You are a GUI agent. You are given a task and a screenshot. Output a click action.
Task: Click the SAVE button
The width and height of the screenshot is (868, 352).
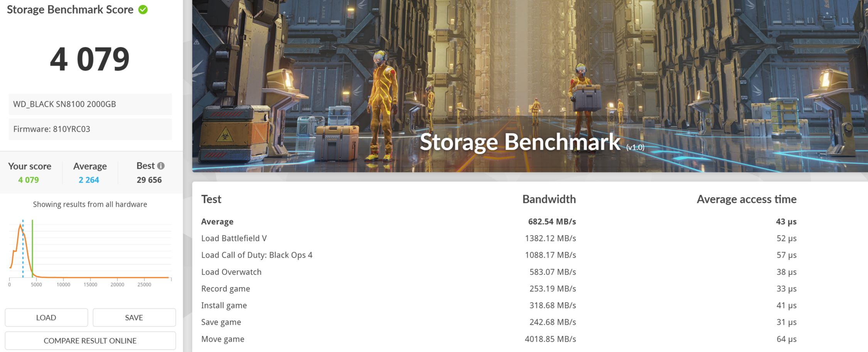(x=134, y=317)
